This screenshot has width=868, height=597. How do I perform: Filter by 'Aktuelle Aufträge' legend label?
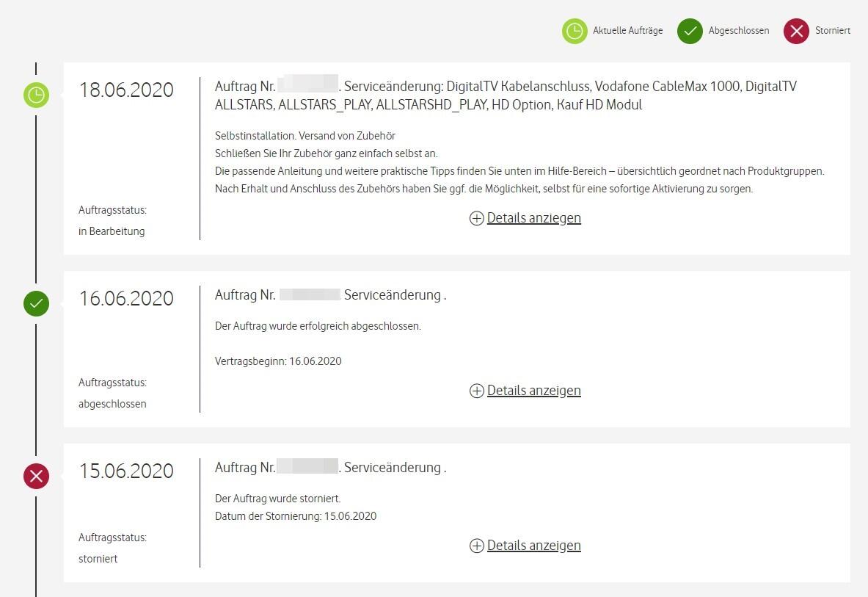(x=627, y=31)
